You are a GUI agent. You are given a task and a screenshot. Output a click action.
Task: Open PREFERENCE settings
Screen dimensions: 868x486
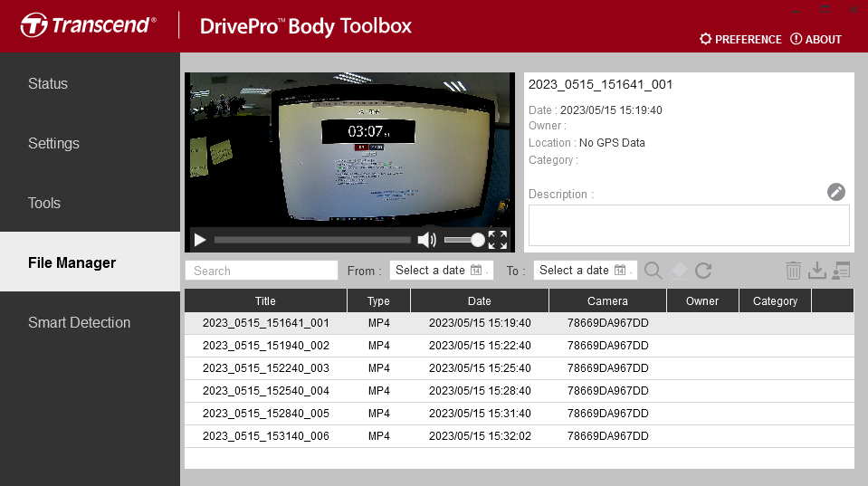740,39
